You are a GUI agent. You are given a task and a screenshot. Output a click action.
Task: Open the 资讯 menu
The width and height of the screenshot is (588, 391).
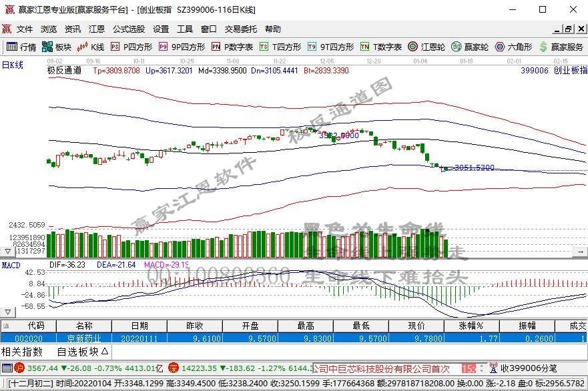pyautogui.click(x=72, y=29)
